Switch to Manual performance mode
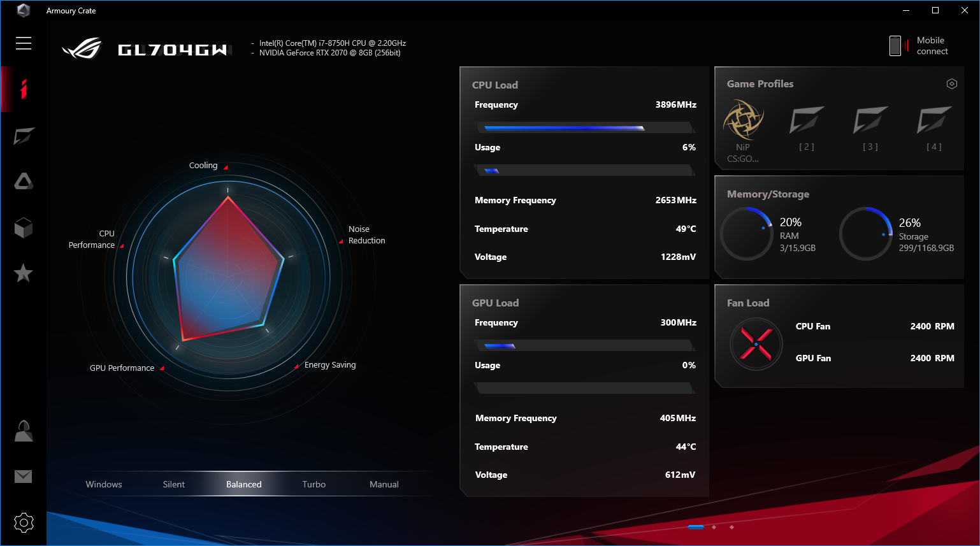Image resolution: width=980 pixels, height=546 pixels. coord(384,484)
